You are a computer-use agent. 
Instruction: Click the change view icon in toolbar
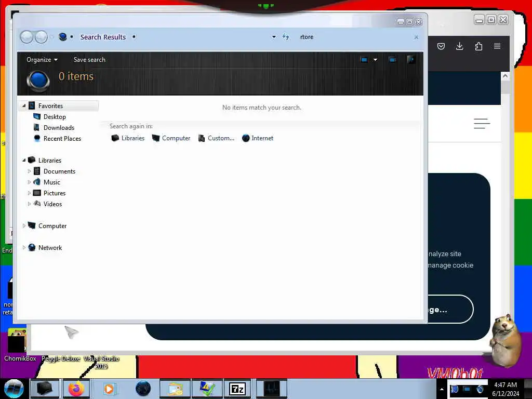click(364, 60)
